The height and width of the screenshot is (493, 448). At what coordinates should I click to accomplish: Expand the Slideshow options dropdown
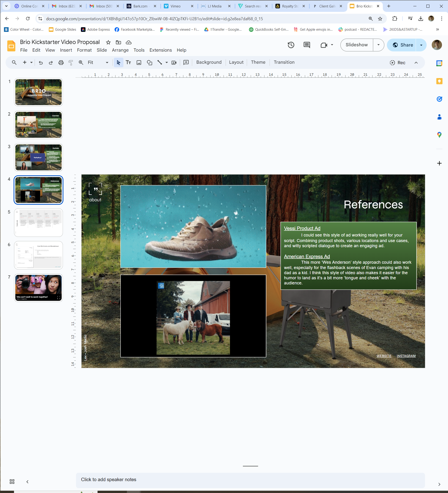(x=378, y=45)
